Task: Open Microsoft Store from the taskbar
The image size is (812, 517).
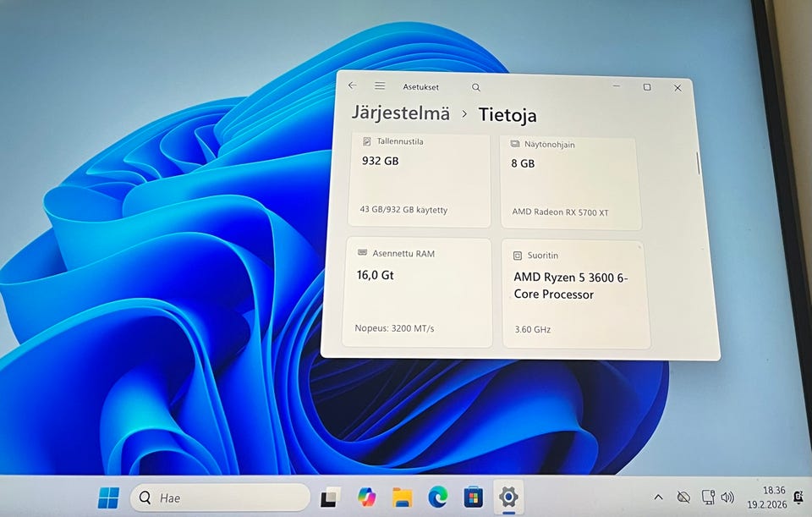Action: tap(473, 498)
